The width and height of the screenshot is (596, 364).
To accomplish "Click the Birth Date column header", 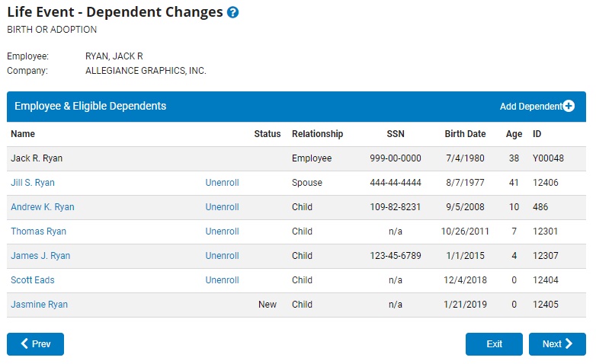I will coord(465,134).
